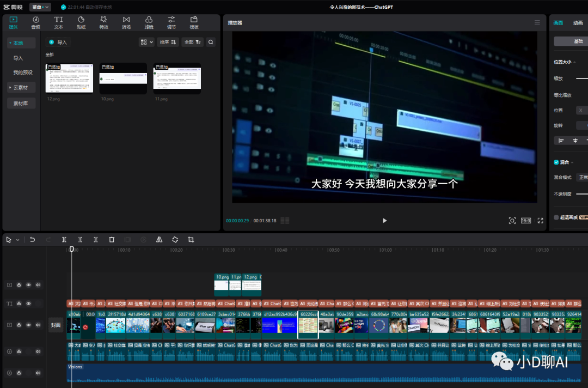Image resolution: width=588 pixels, height=388 pixels.
Task: Hide the top overlay video track
Action: click(x=28, y=285)
